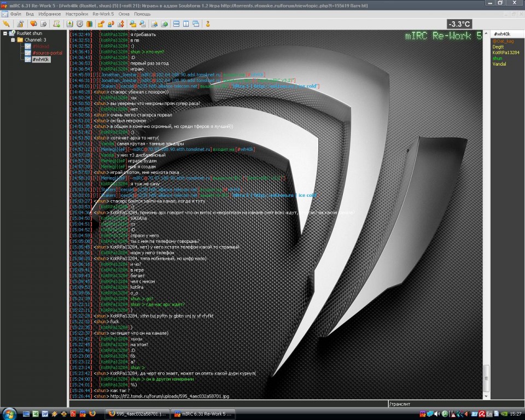Viewport: 525px width, 420px height.
Task: Click the chat scrollbar down arrow
Action: click(486, 396)
